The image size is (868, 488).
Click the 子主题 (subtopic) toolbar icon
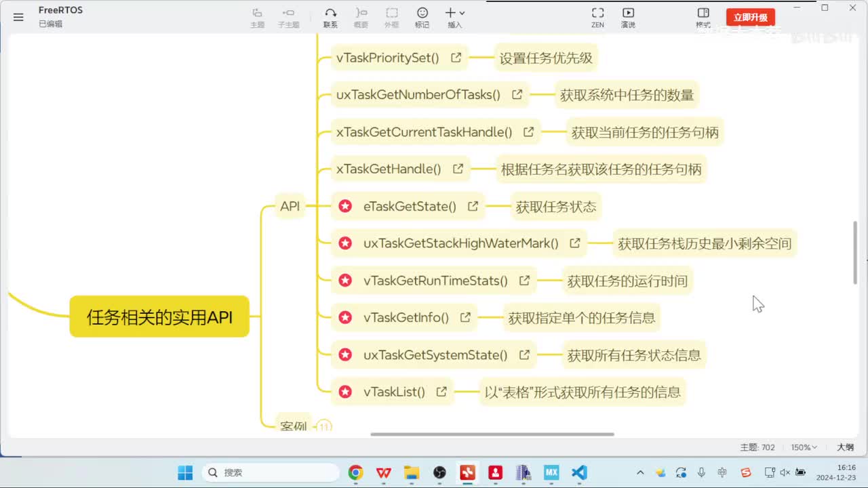tap(288, 18)
